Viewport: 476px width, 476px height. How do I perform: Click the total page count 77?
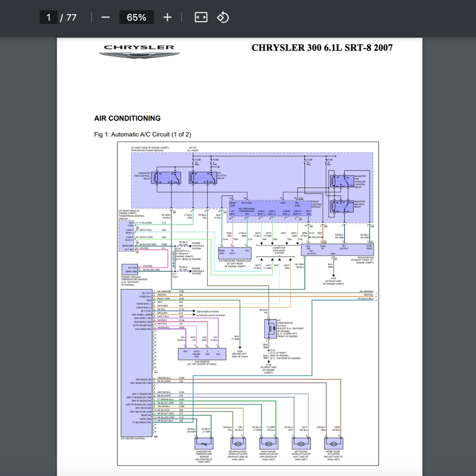point(71,17)
